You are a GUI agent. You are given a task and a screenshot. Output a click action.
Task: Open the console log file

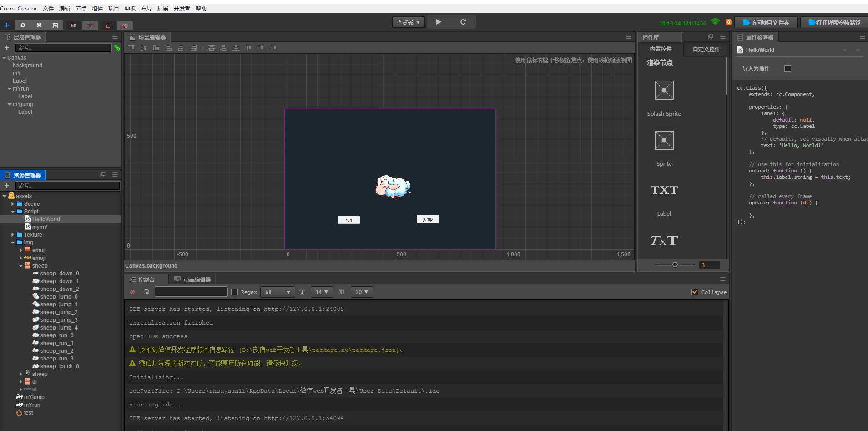click(146, 292)
